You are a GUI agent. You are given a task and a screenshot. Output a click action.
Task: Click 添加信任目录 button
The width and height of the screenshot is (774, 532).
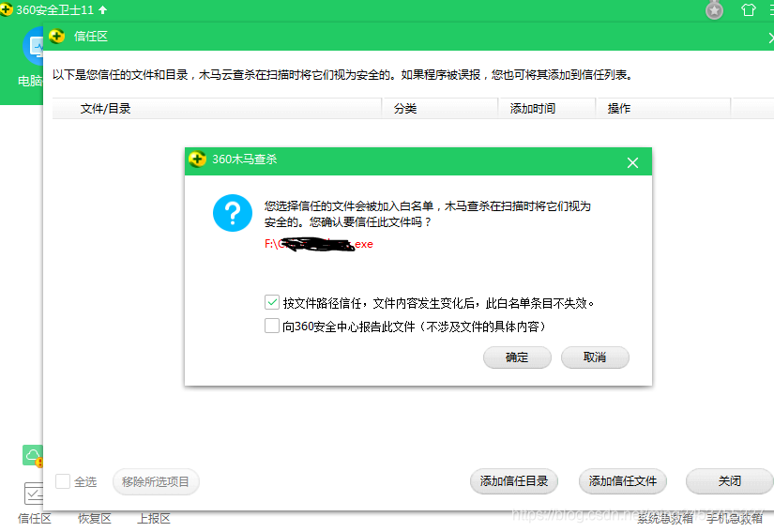514,481
